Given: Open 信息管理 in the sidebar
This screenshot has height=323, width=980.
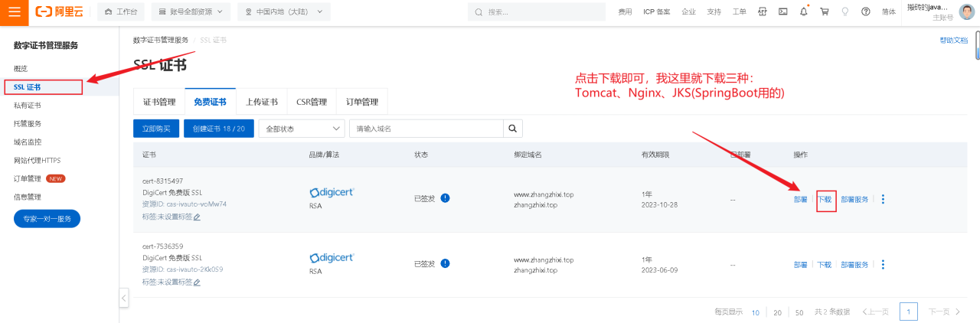Looking at the screenshot, I should coord(28,197).
